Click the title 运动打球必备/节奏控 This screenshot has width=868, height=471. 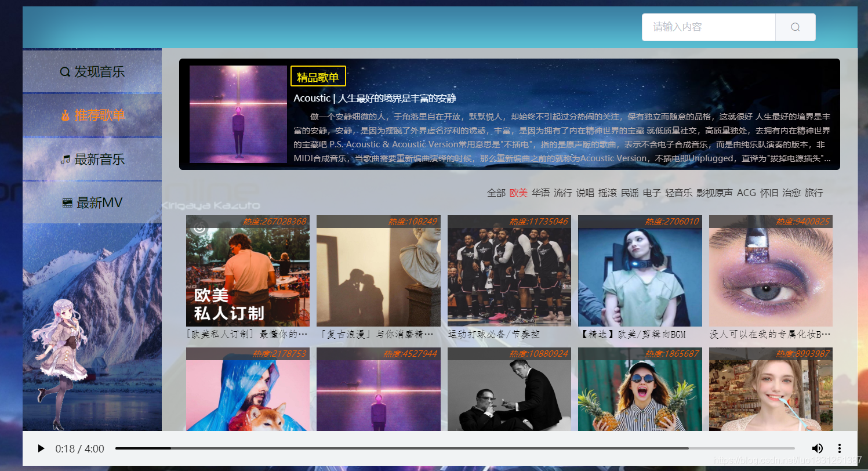pyautogui.click(x=494, y=335)
